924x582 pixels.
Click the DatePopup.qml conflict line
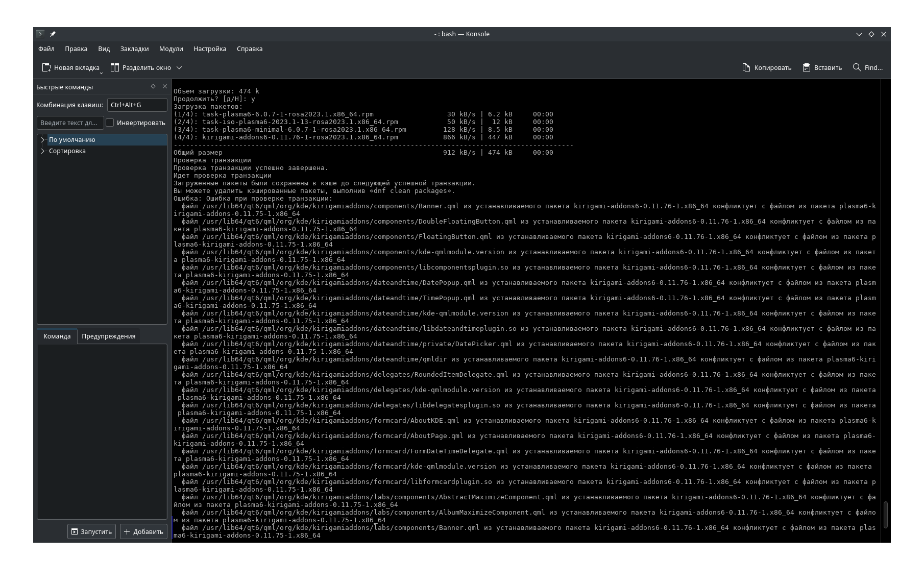pos(525,286)
